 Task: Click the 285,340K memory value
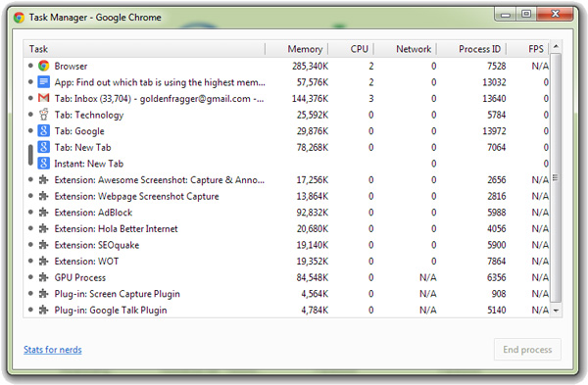click(310, 67)
